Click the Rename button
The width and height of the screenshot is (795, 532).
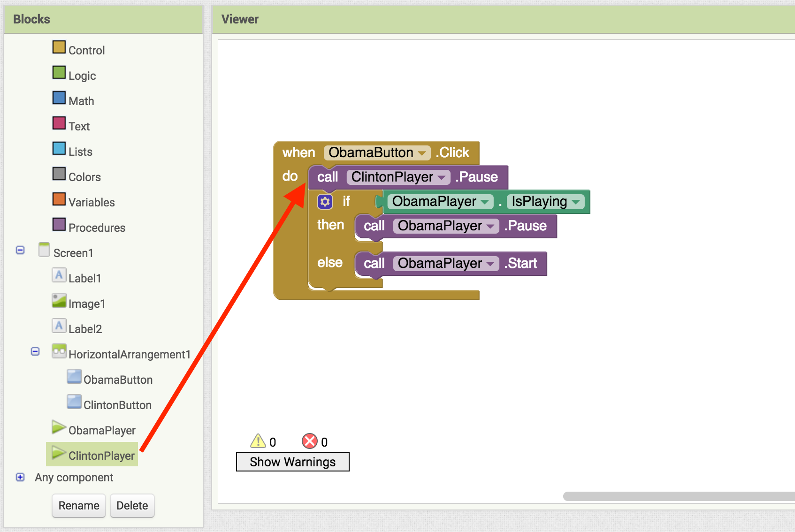coord(79,505)
